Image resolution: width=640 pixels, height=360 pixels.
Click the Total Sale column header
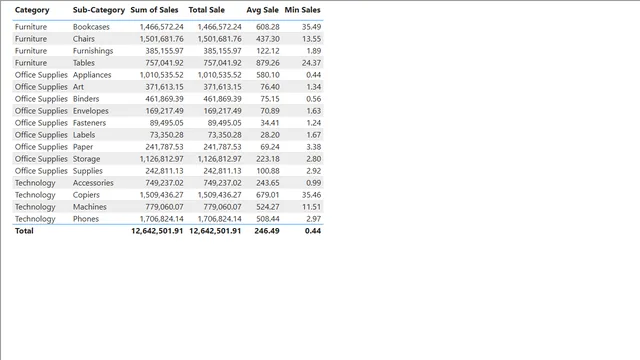[207, 10]
